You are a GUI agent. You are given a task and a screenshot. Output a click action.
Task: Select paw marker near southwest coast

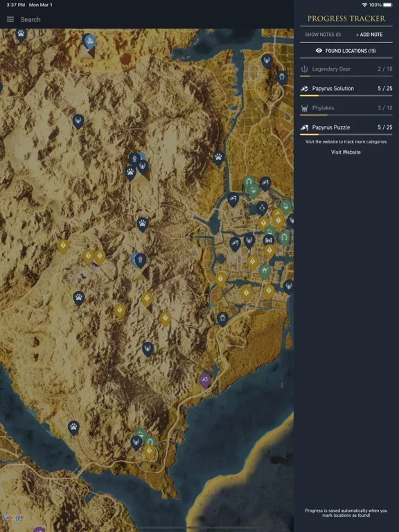point(73,427)
